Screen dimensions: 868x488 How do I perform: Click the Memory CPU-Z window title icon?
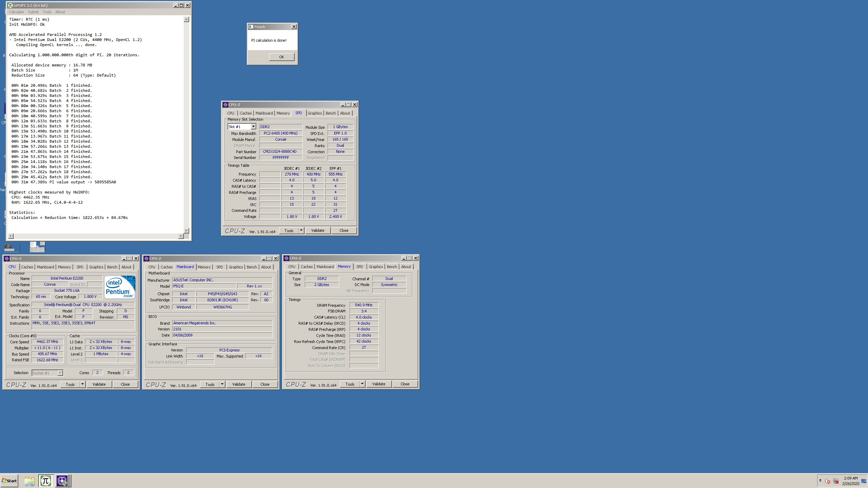287,258
